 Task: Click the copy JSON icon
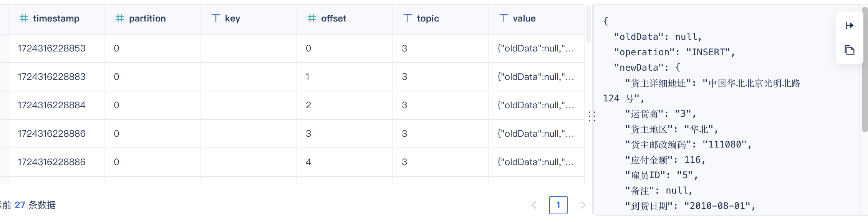click(x=850, y=50)
